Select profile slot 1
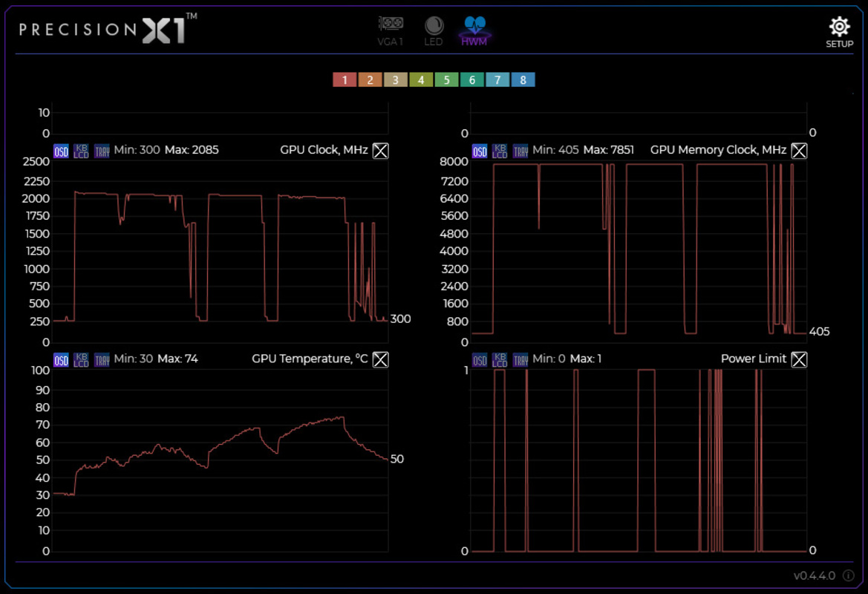 (x=345, y=79)
